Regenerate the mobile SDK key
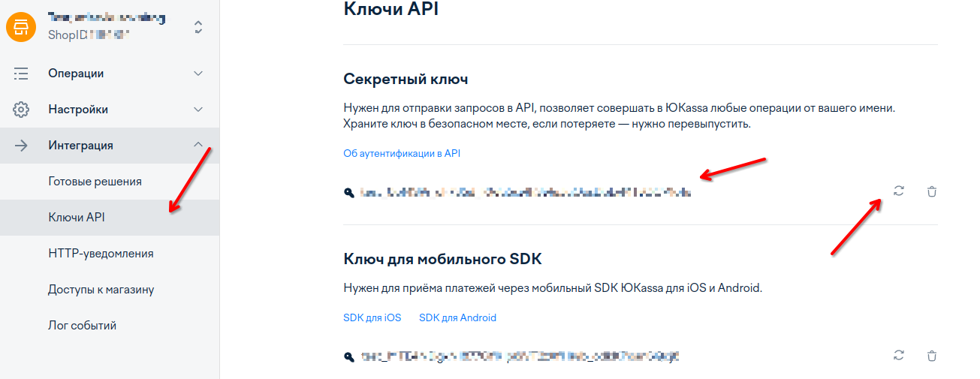The width and height of the screenshot is (980, 379). click(899, 356)
